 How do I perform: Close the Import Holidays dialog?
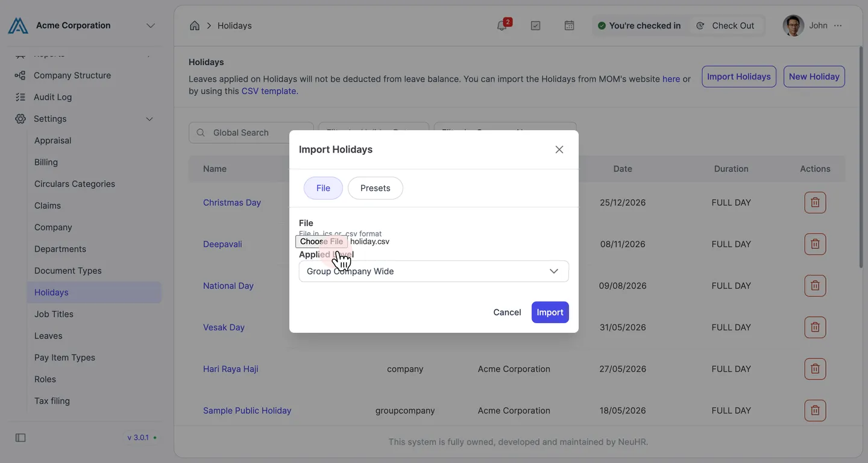click(x=559, y=150)
